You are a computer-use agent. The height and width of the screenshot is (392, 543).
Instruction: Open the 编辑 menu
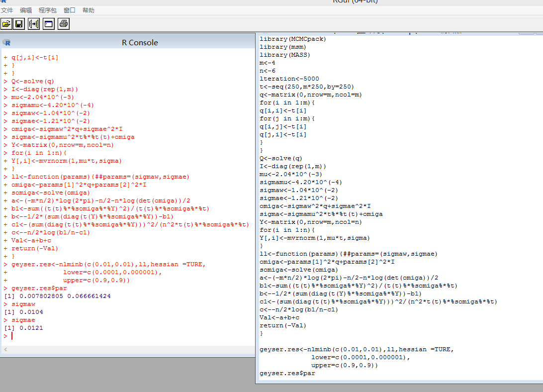pyautogui.click(x=26, y=10)
